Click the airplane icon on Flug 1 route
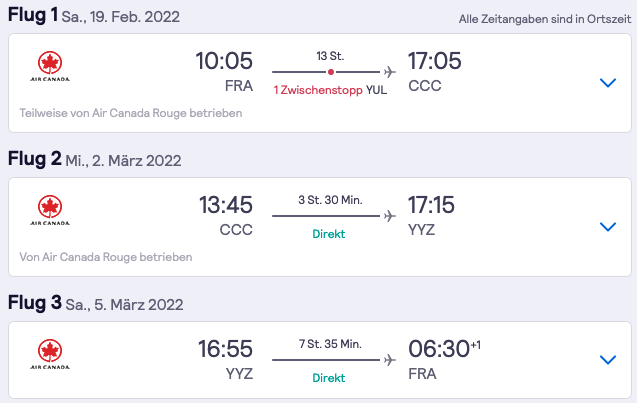 pos(390,72)
